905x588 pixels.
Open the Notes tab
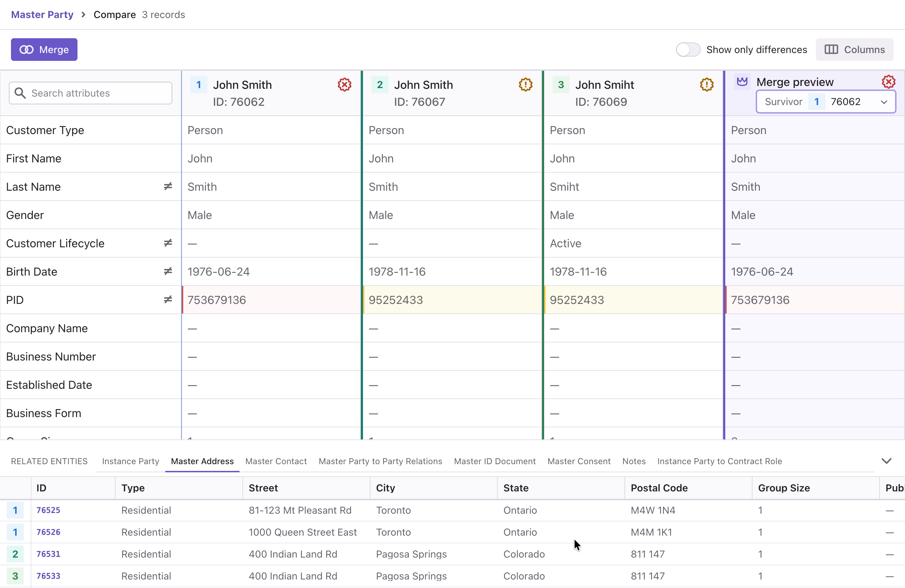tap(634, 461)
